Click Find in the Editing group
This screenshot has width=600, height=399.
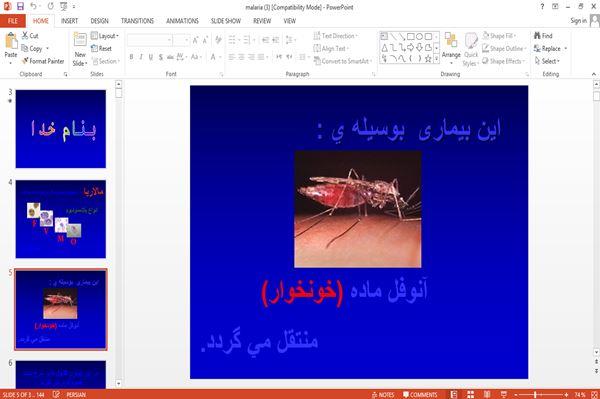pyautogui.click(x=543, y=36)
